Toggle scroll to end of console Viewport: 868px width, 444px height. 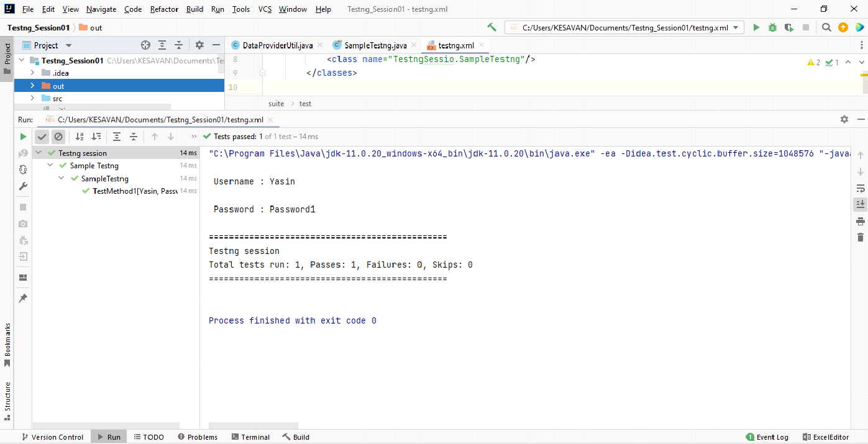tap(861, 204)
